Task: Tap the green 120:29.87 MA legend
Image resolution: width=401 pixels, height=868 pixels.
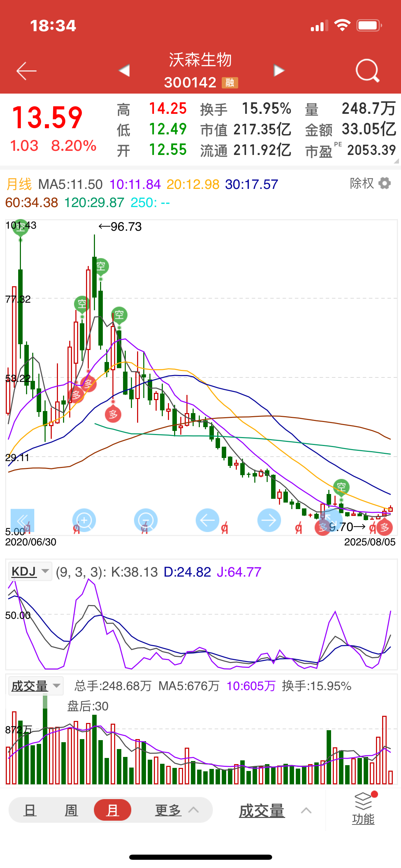Action: [x=94, y=203]
